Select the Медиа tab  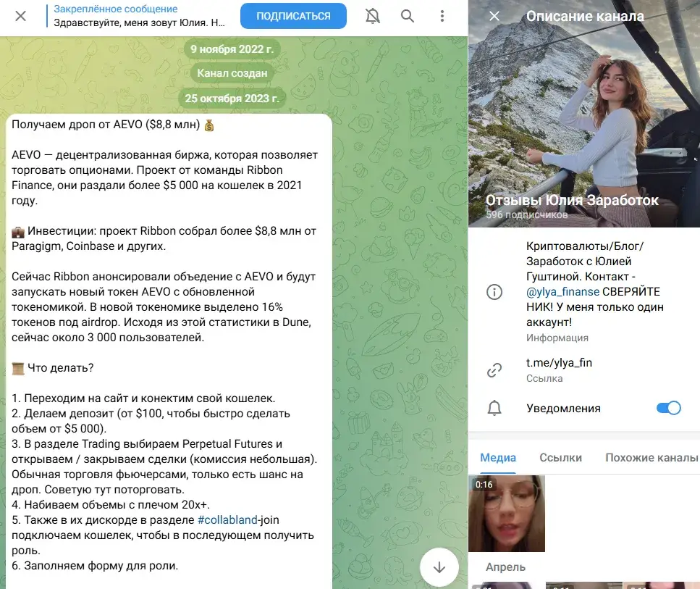pyautogui.click(x=498, y=458)
